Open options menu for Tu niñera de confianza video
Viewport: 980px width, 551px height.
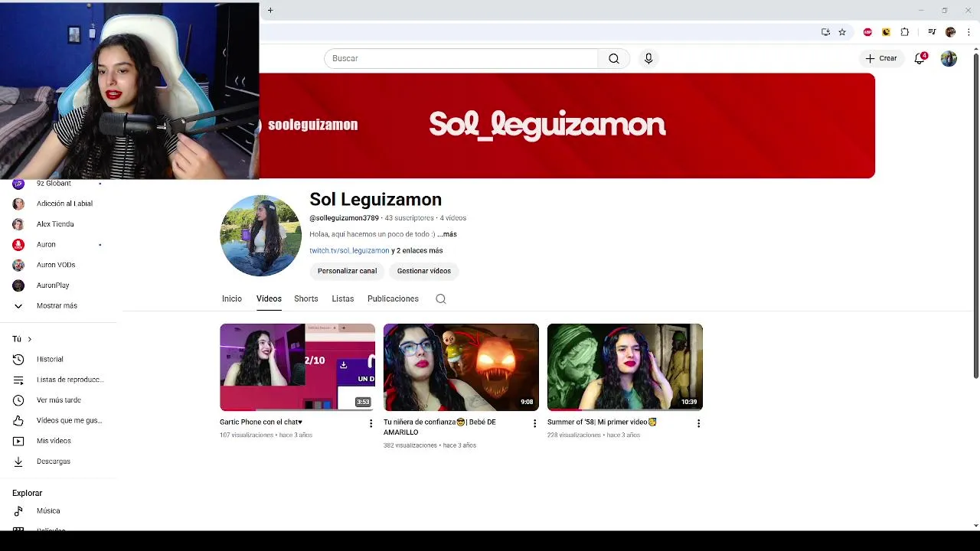(x=534, y=423)
